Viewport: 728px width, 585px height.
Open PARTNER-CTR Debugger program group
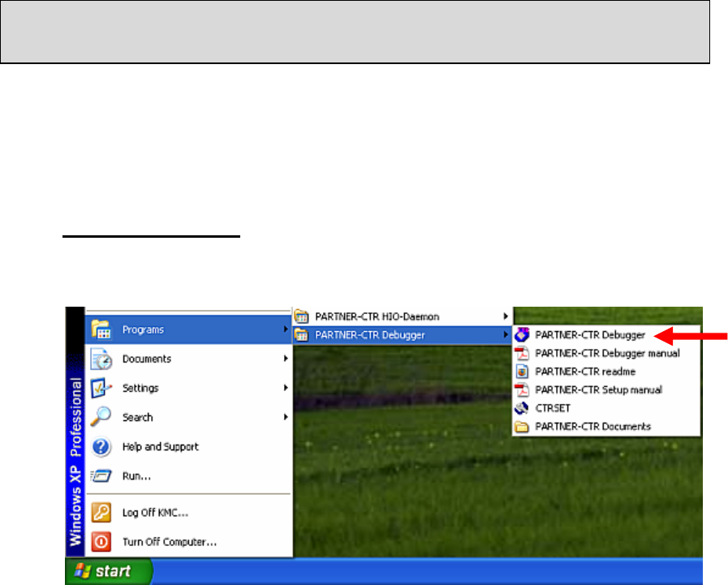402,335
